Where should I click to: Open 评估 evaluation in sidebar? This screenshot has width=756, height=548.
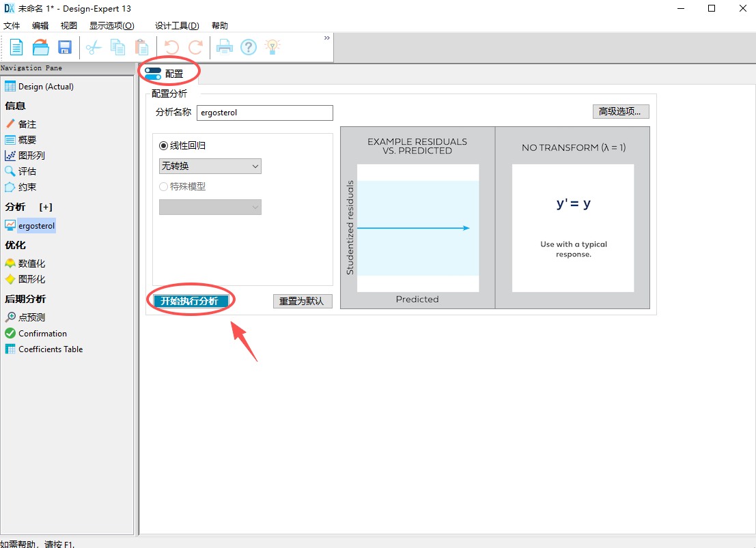click(29, 171)
